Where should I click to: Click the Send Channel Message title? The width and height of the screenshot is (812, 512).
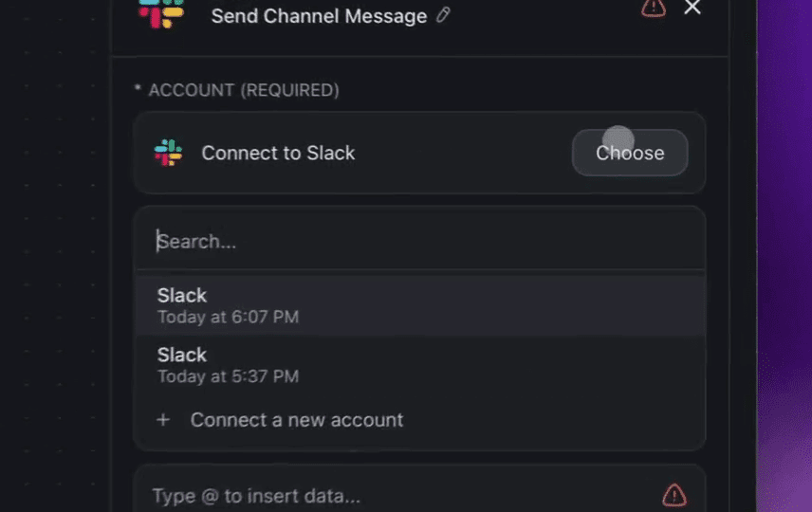point(319,16)
